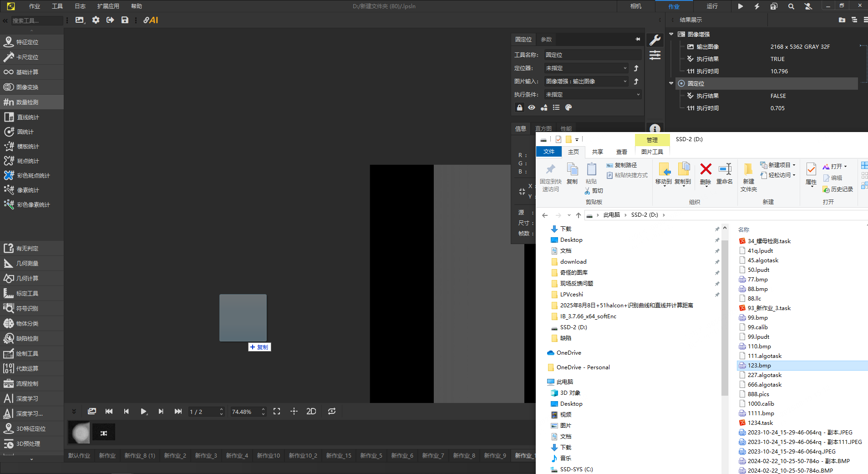This screenshot has width=868, height=474.
Task: Select the second image thumbnail in the filmstrip
Action: pyautogui.click(x=104, y=433)
